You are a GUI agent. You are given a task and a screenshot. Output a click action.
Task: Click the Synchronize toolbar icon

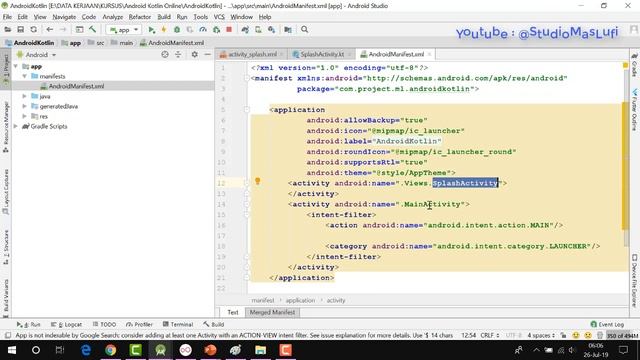[33, 29]
